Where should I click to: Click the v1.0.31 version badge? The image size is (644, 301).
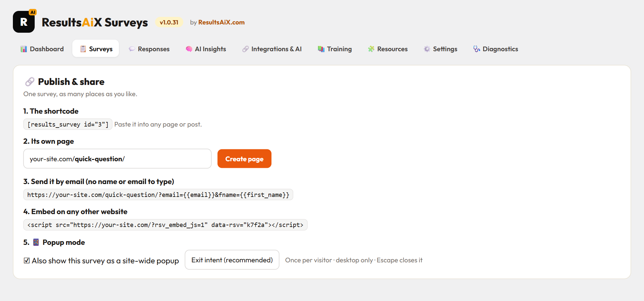point(169,22)
